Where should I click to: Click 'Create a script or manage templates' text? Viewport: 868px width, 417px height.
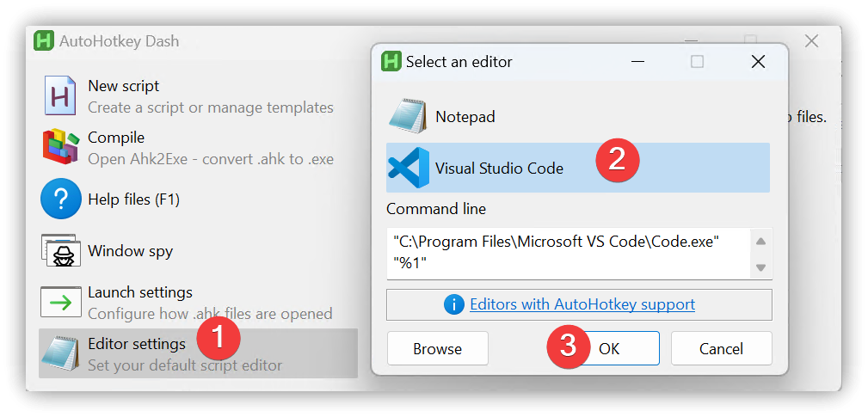[x=211, y=107]
